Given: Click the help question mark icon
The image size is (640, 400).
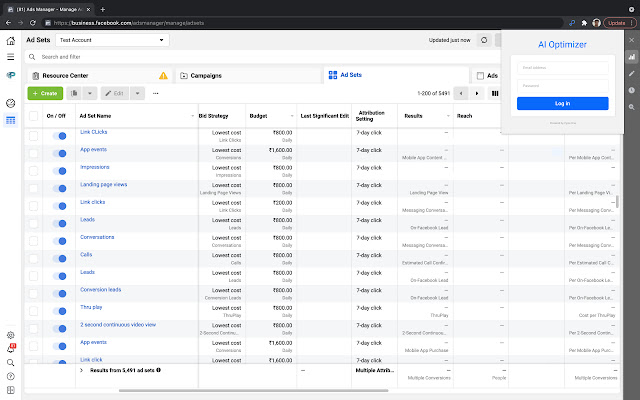Looking at the screenshot, I should coord(10,376).
